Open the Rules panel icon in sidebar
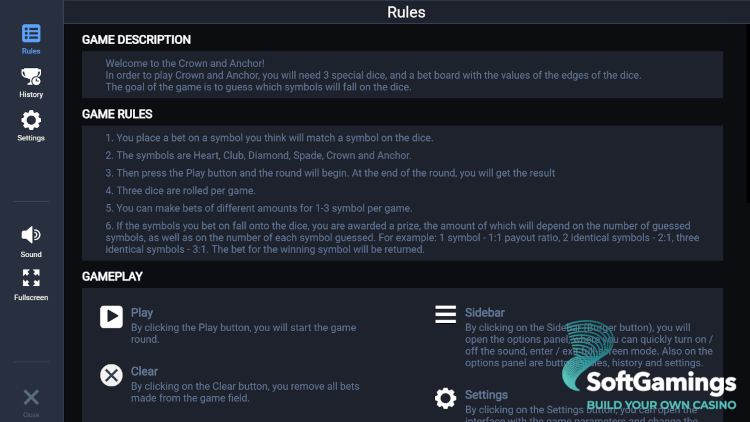Screen dimensions: 750x422 (x=31, y=33)
